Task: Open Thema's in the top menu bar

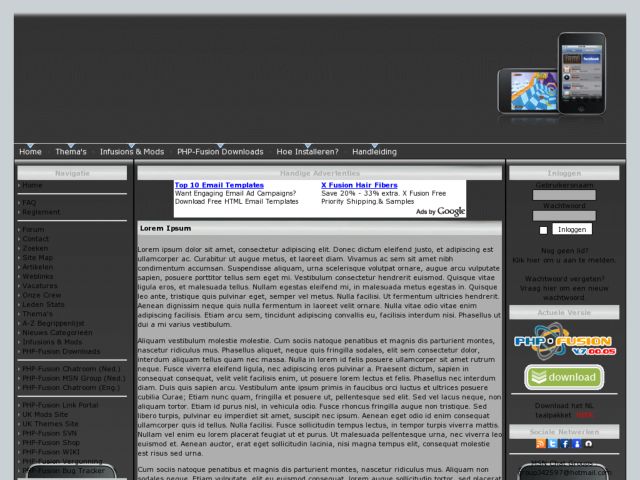Action: coord(71,152)
